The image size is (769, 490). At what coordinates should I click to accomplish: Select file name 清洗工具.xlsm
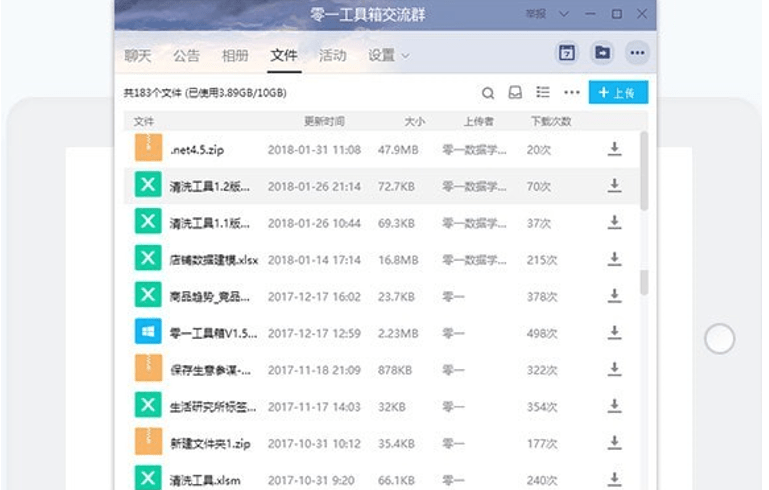(205, 480)
